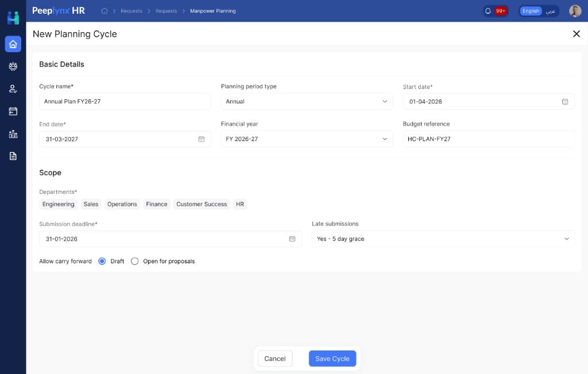
Task: Open the notifications bell
Action: [488, 11]
